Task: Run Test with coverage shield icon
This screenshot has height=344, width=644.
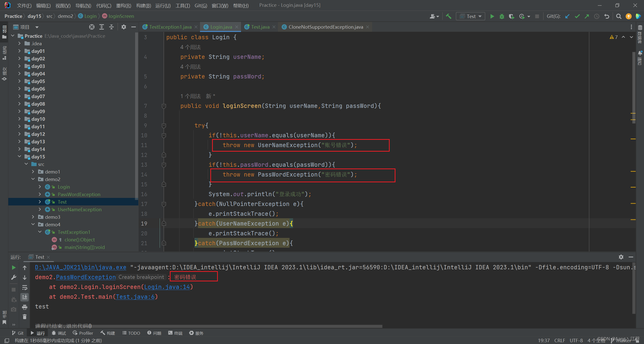Action: click(511, 16)
